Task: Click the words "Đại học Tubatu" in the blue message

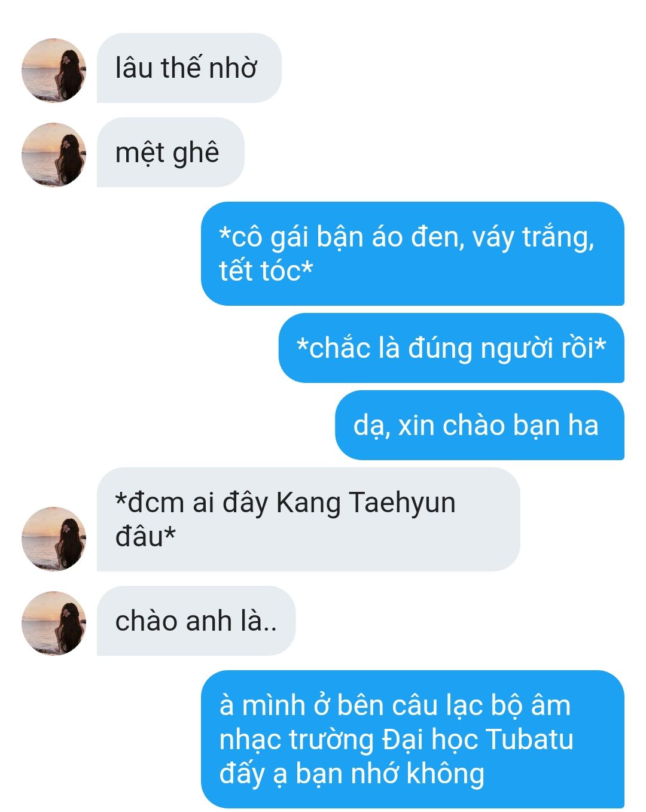Action: pyautogui.click(x=477, y=740)
